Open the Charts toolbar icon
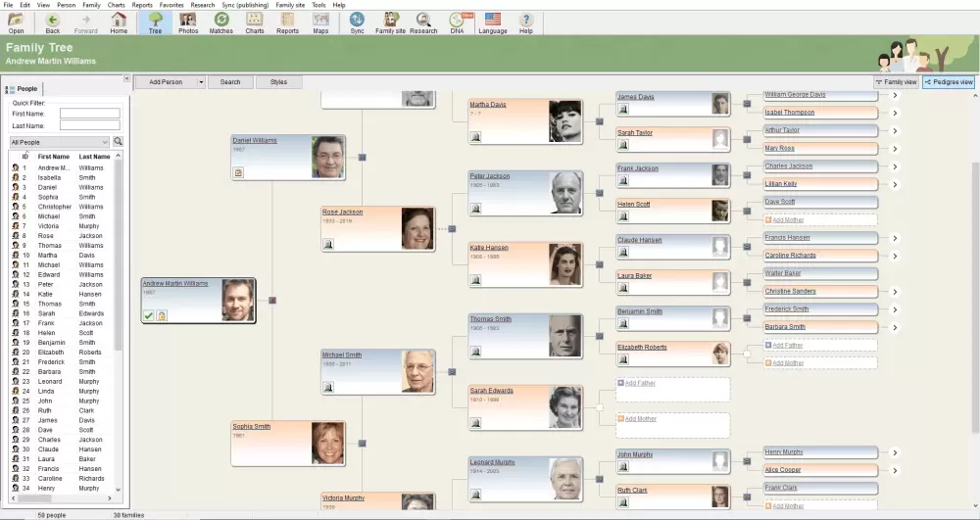 pyautogui.click(x=255, y=23)
